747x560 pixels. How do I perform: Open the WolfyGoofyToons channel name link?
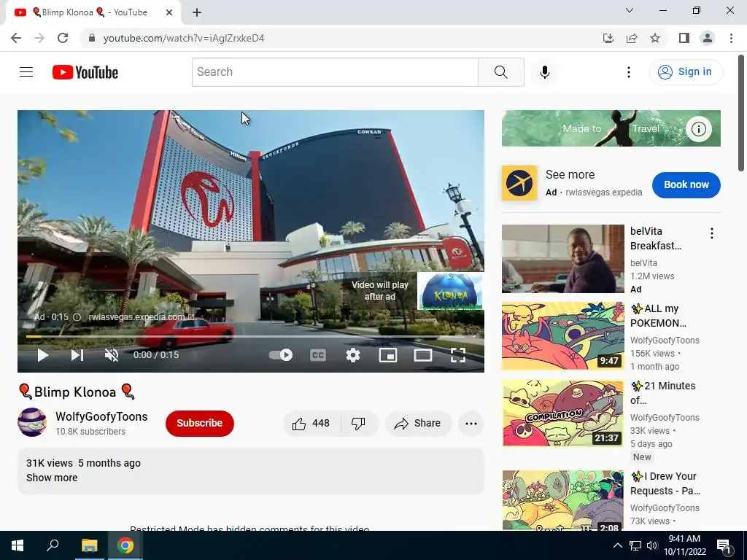(x=101, y=416)
